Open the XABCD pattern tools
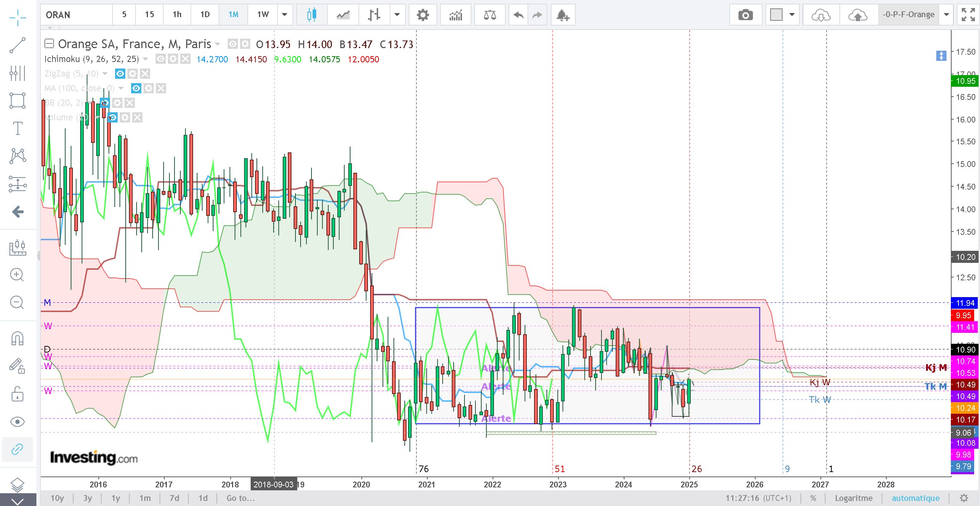Viewport: 980px width, 506px height. point(17,156)
